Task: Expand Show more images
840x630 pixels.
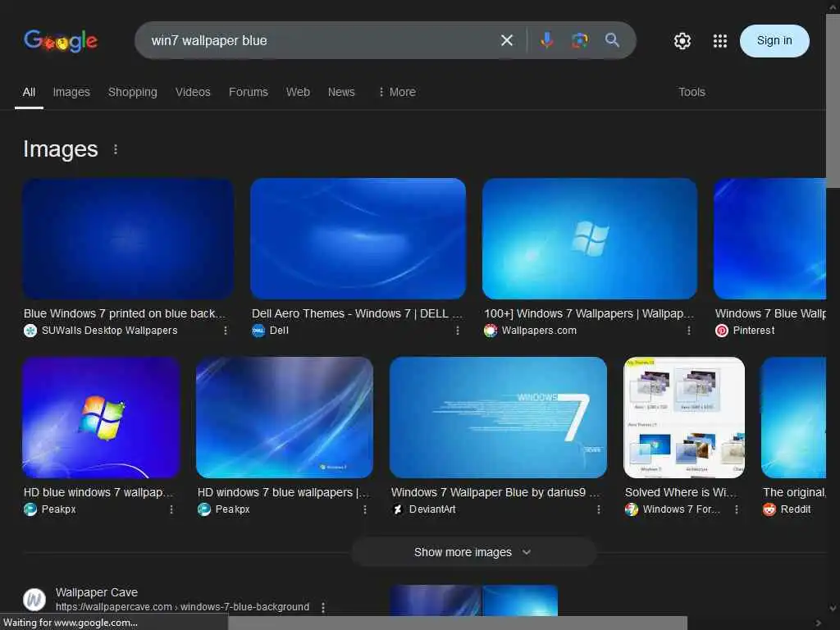Action: 473,552
